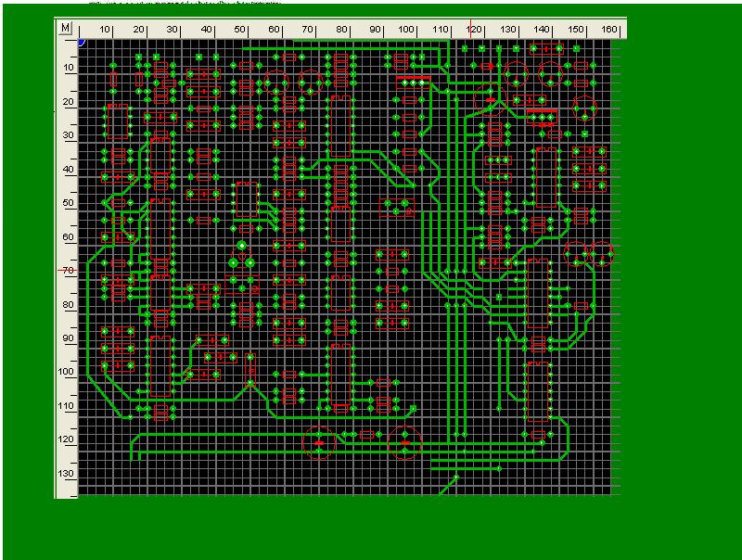Click label 90 on the horizontal ruler
742x560 pixels.
pos(376,30)
